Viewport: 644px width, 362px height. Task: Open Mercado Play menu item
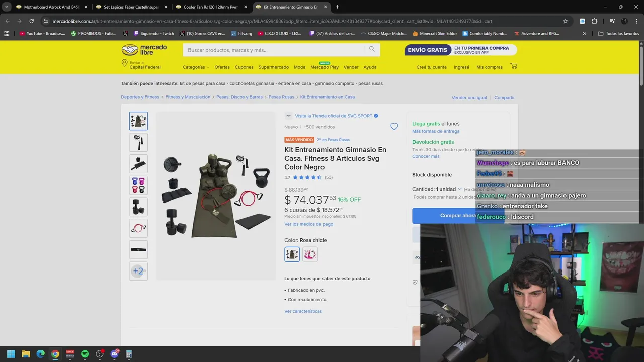(x=325, y=67)
